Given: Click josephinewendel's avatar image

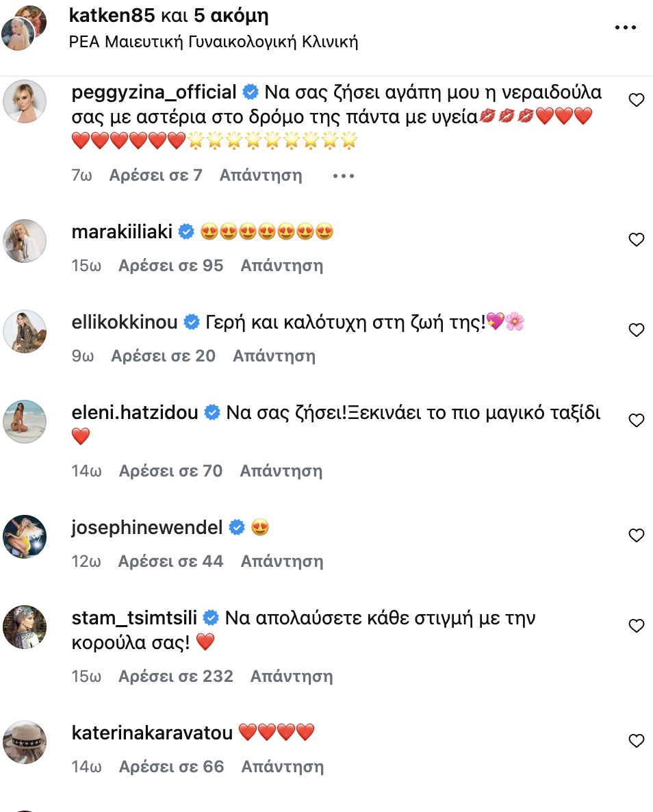Looking at the screenshot, I should 25,537.
